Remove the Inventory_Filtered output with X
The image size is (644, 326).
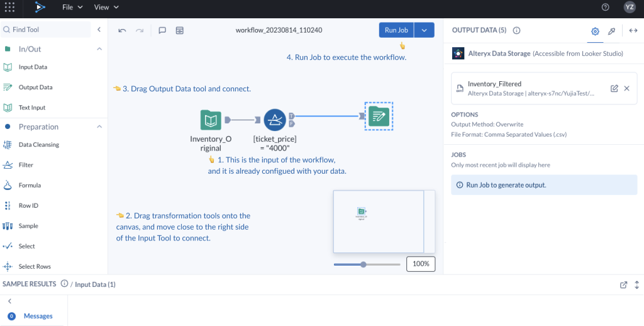pos(627,88)
